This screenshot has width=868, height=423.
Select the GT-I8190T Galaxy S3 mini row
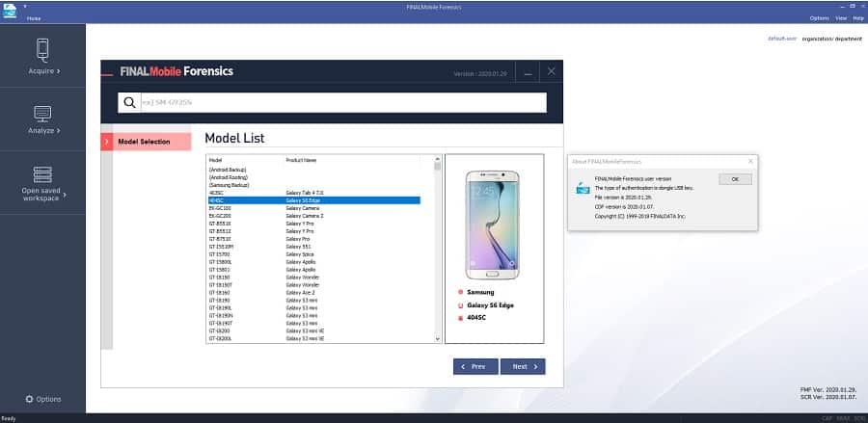point(313,323)
